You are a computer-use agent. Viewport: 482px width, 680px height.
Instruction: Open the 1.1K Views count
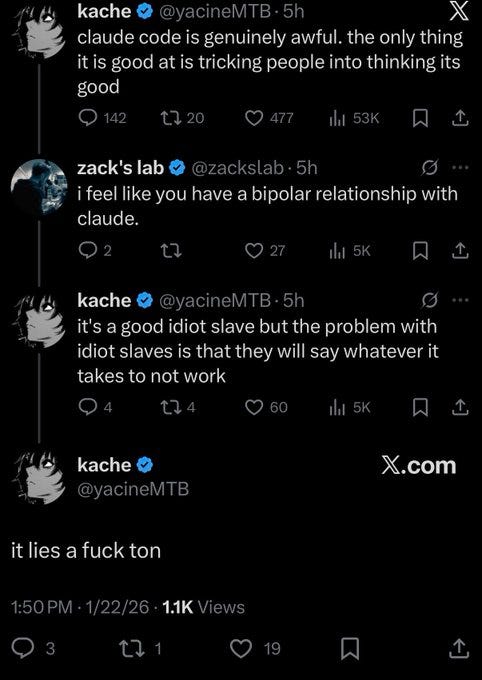tap(203, 607)
